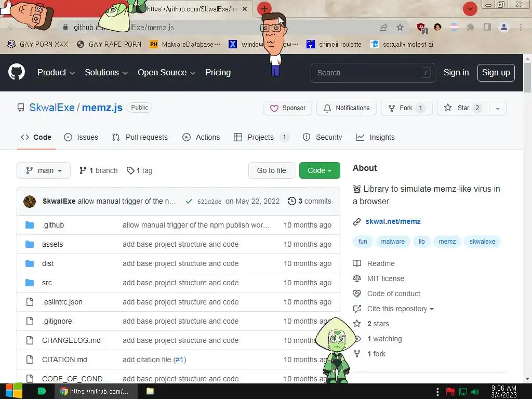
Task: Focus the GitHub Search field
Action: 373,73
